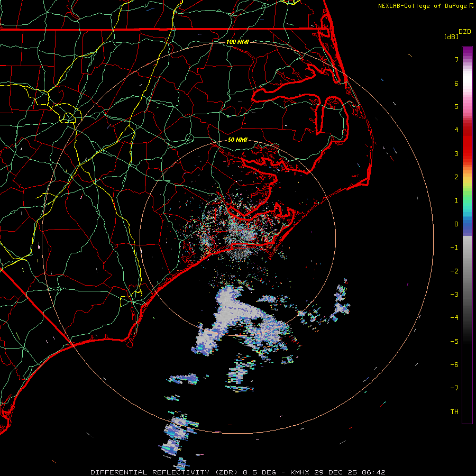Click the KMHX station identifier in caption

coord(300,472)
